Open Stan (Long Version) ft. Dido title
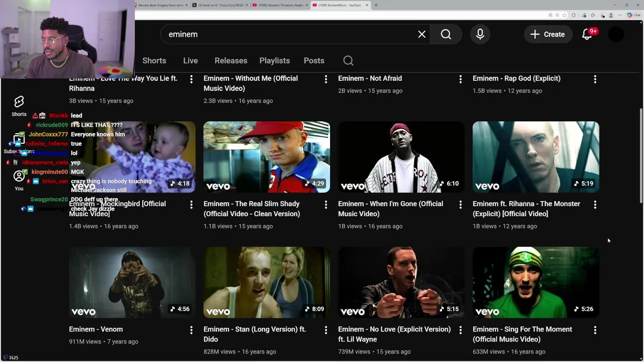The width and height of the screenshot is (644, 362). pyautogui.click(x=255, y=334)
